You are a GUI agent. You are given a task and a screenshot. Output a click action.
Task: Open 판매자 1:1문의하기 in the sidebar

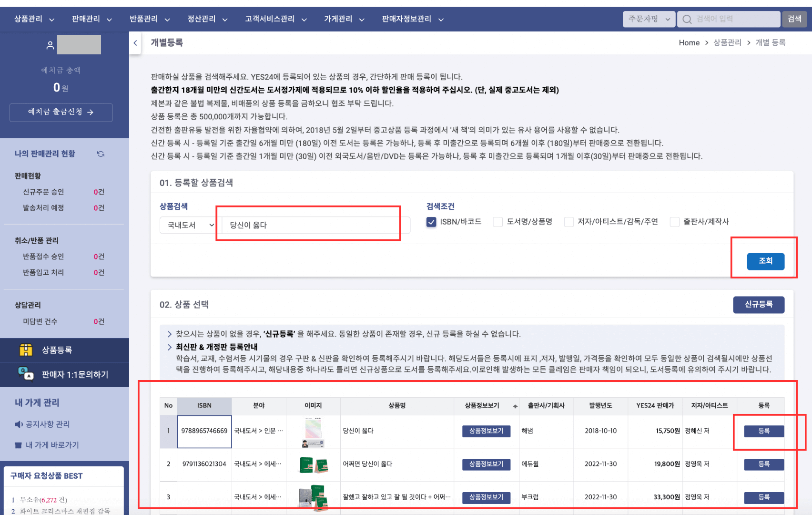pos(64,375)
